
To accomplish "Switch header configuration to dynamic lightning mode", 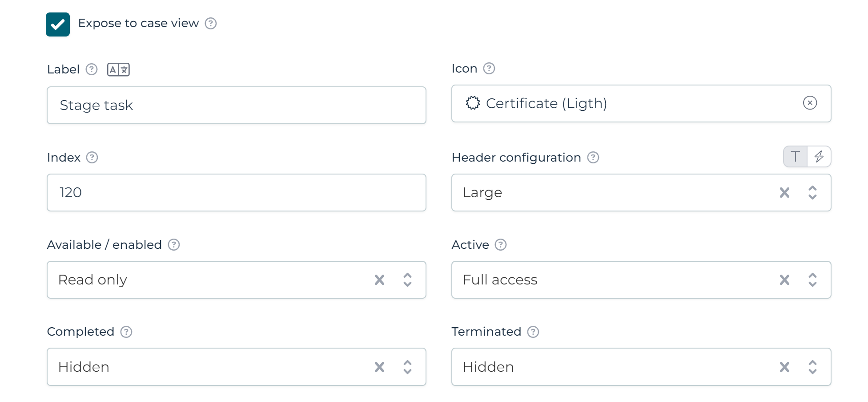I will tap(819, 157).
